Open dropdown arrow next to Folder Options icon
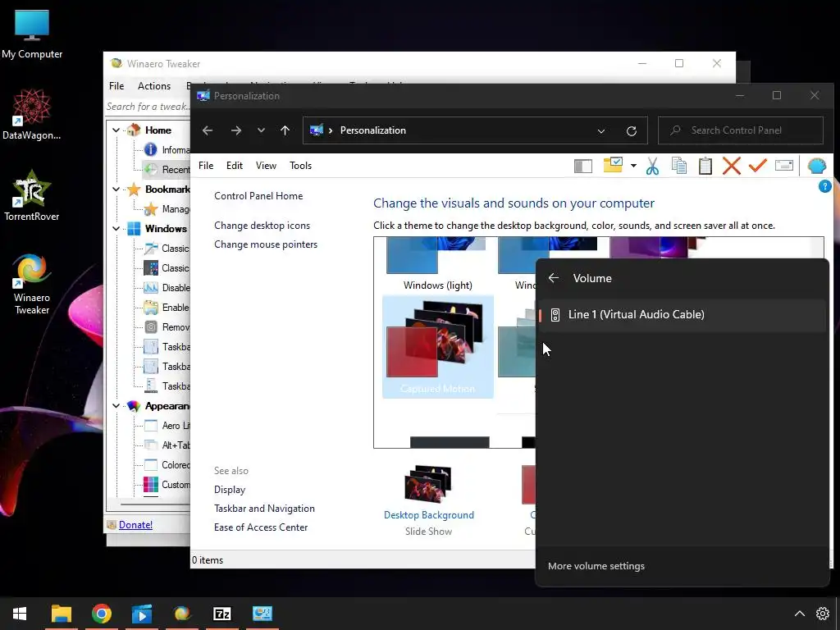The image size is (840, 630). 633,166
